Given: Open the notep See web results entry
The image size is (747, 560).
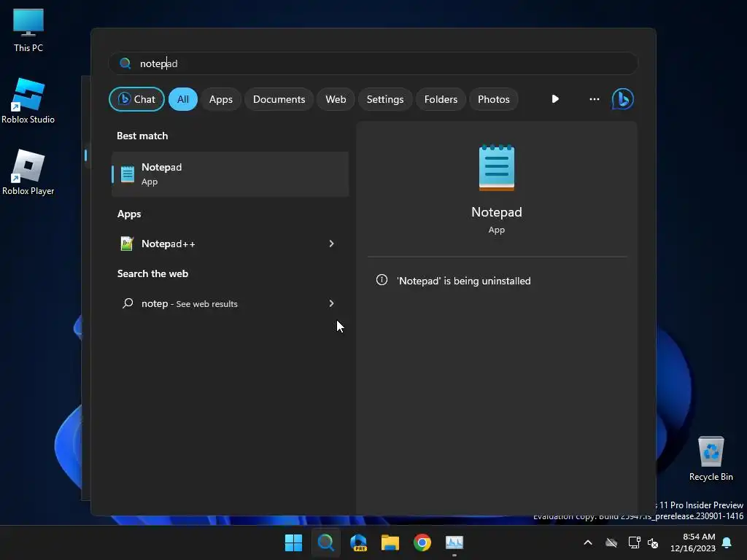Looking at the screenshot, I should (230, 303).
